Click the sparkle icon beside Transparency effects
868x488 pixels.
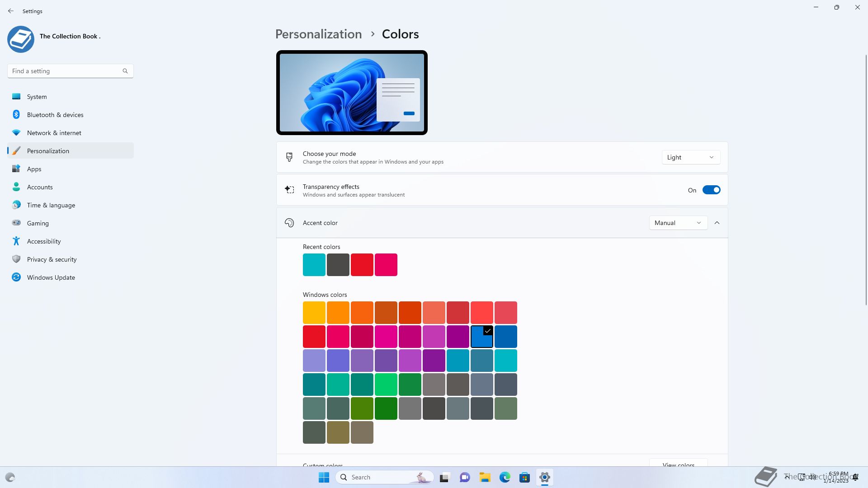[x=289, y=190]
